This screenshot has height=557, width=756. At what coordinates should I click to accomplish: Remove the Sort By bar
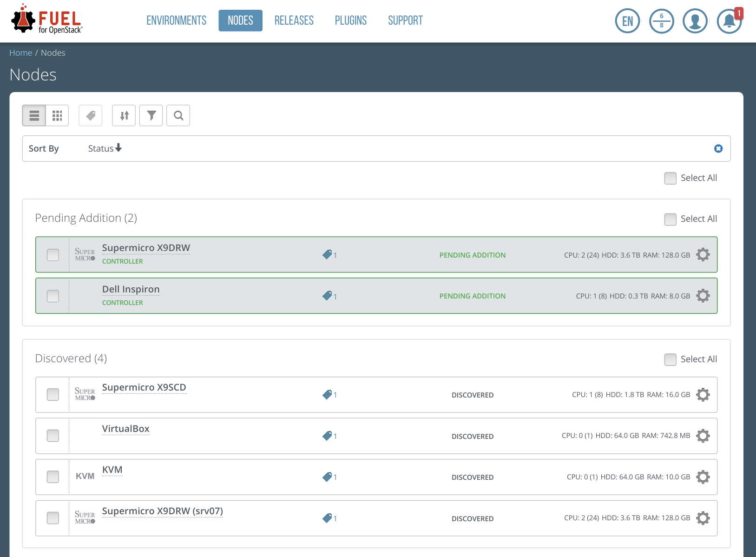point(718,149)
